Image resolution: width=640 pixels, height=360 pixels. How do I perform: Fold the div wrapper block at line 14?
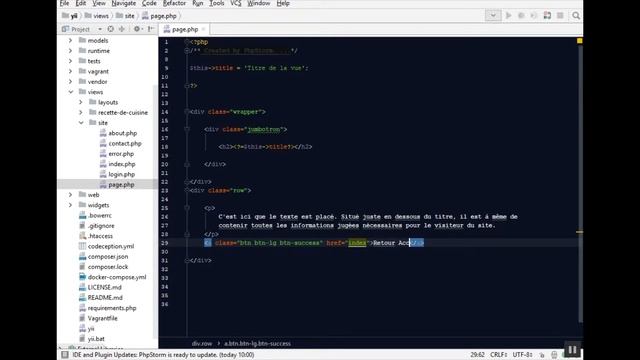pos(187,111)
